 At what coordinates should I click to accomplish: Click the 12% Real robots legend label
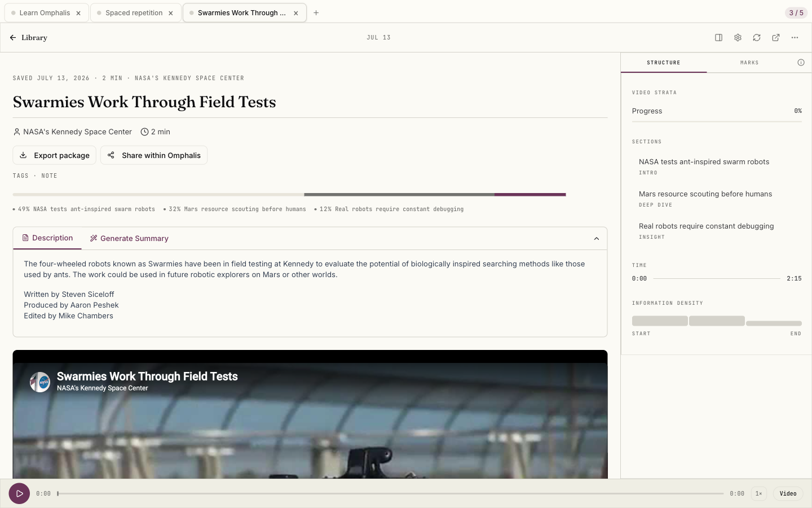point(389,209)
